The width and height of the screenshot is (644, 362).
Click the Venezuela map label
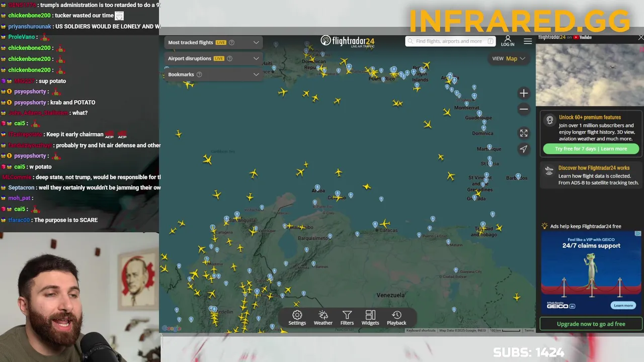pyautogui.click(x=390, y=295)
